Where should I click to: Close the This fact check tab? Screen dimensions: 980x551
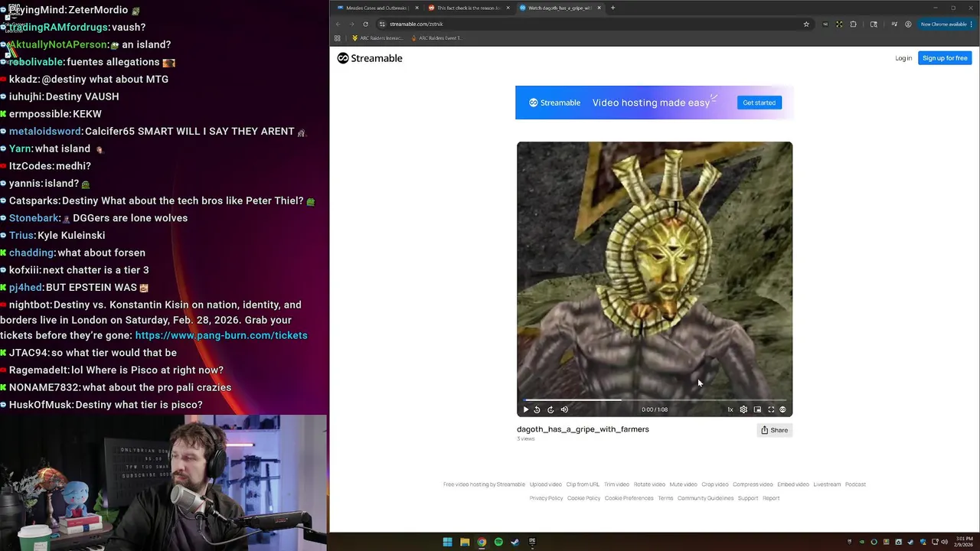point(508,8)
